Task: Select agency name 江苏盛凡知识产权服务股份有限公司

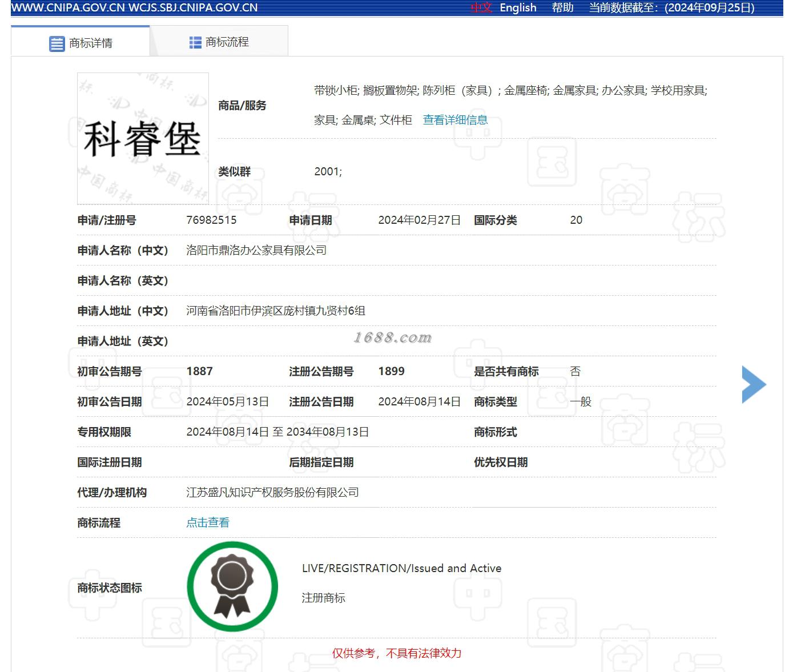Action: (x=272, y=492)
